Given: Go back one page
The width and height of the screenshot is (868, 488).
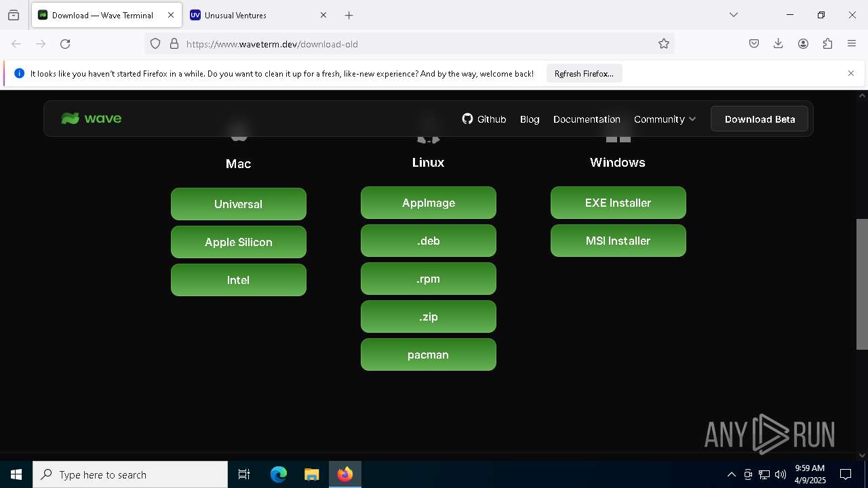Looking at the screenshot, I should click(x=16, y=44).
